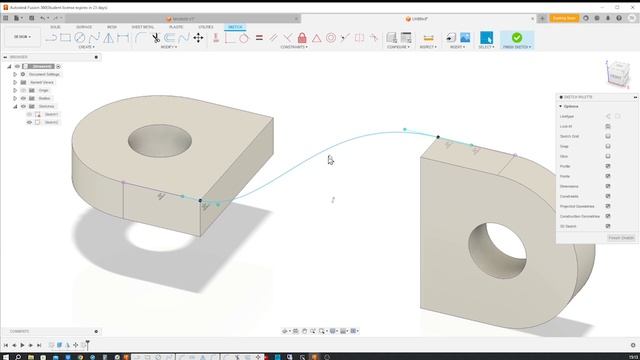This screenshot has width=640, height=360.
Task: Select the Line sketch tool
Action: 51,38
